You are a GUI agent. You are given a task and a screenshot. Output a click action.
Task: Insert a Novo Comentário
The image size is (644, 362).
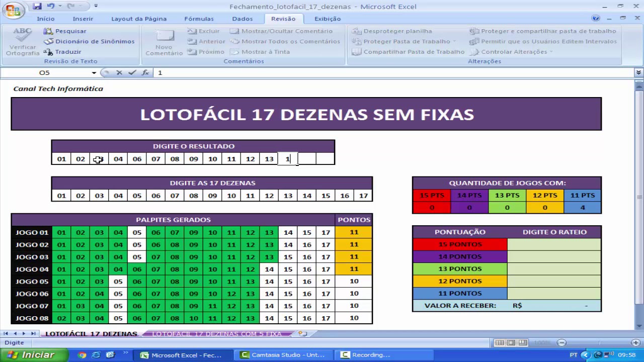(x=164, y=42)
